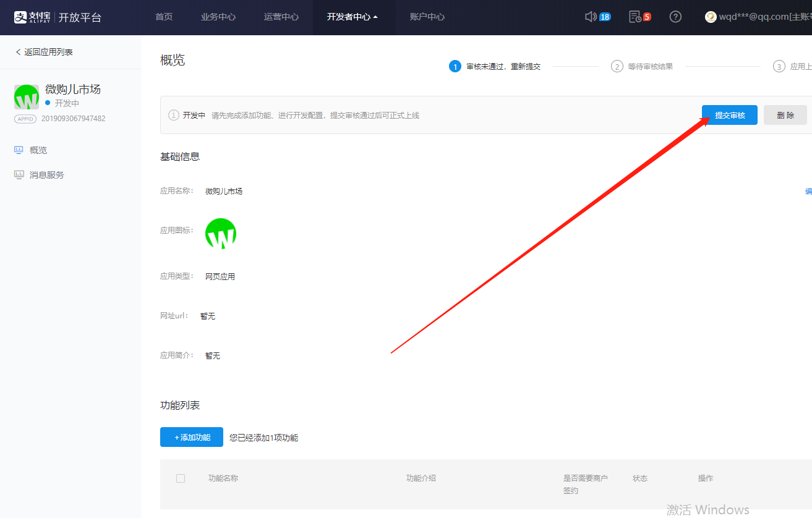
Task: Click the 提交审核 button
Action: coord(730,115)
